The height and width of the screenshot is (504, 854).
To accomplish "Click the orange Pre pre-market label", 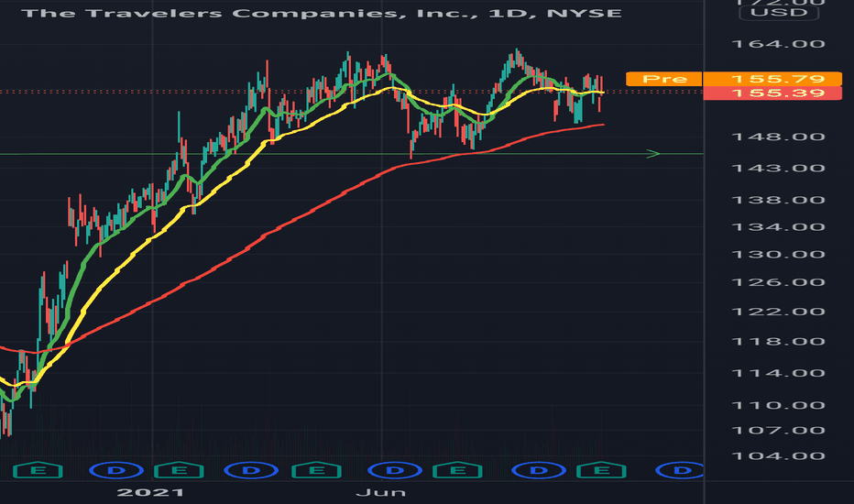I will click(x=664, y=79).
